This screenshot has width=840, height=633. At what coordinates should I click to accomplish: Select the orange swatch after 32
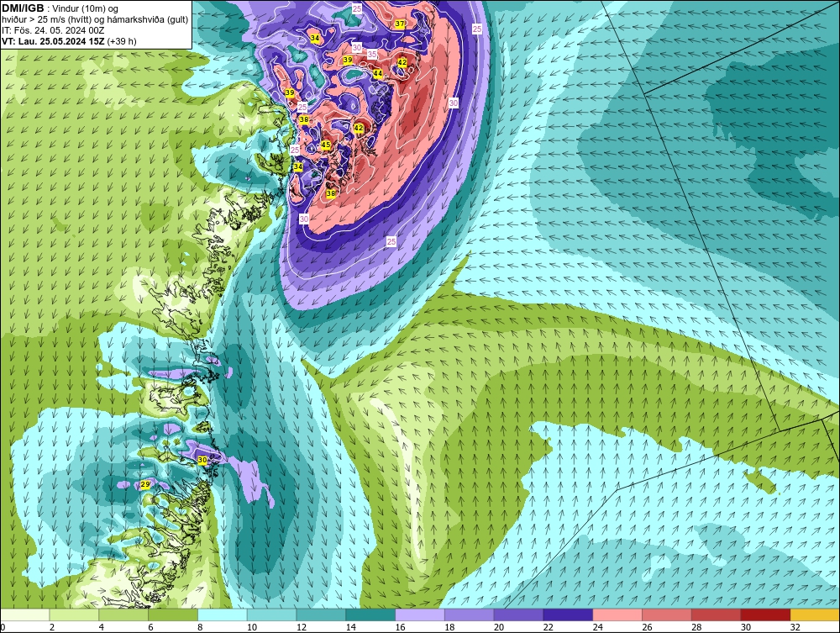(815, 615)
